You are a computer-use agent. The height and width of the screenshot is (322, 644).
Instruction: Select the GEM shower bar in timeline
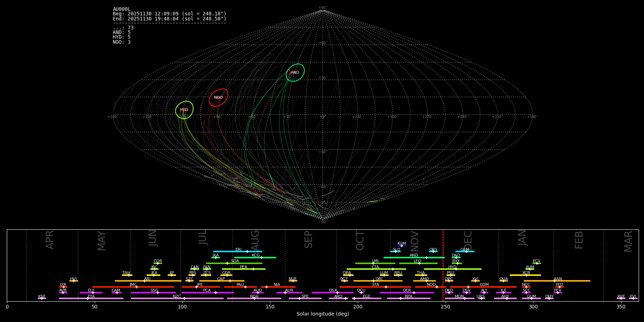[x=465, y=252]
